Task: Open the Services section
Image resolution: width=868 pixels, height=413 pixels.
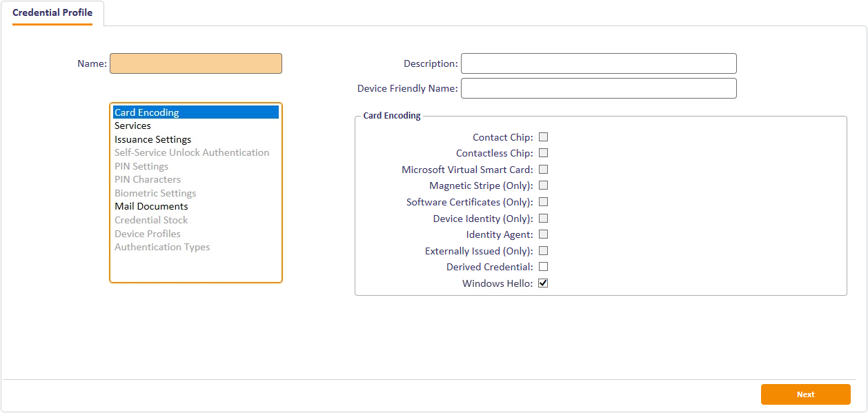Action: pos(132,125)
